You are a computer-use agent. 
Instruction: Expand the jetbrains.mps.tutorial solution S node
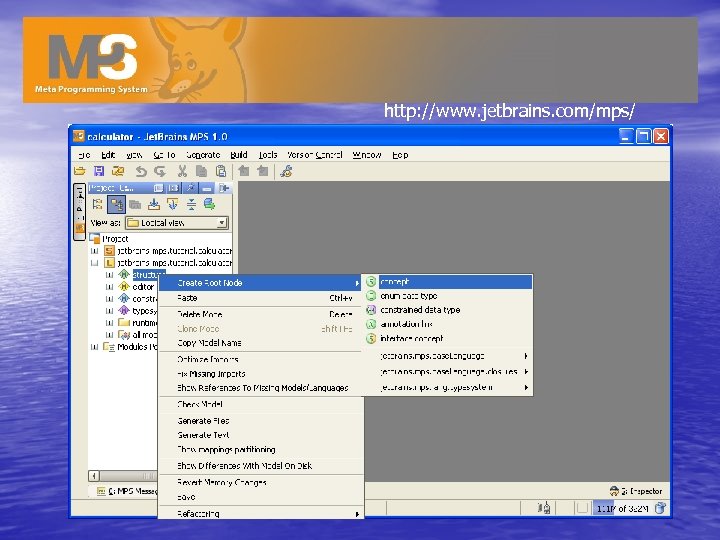[95, 251]
